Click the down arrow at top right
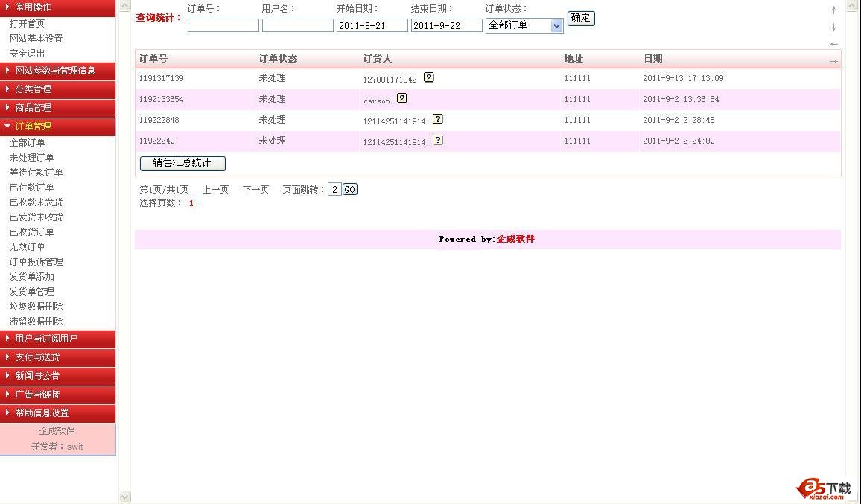Image resolution: width=861 pixels, height=504 pixels. (833, 27)
